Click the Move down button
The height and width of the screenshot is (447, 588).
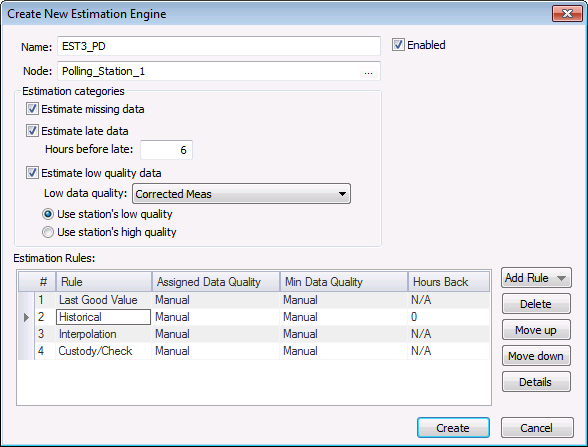pos(536,356)
